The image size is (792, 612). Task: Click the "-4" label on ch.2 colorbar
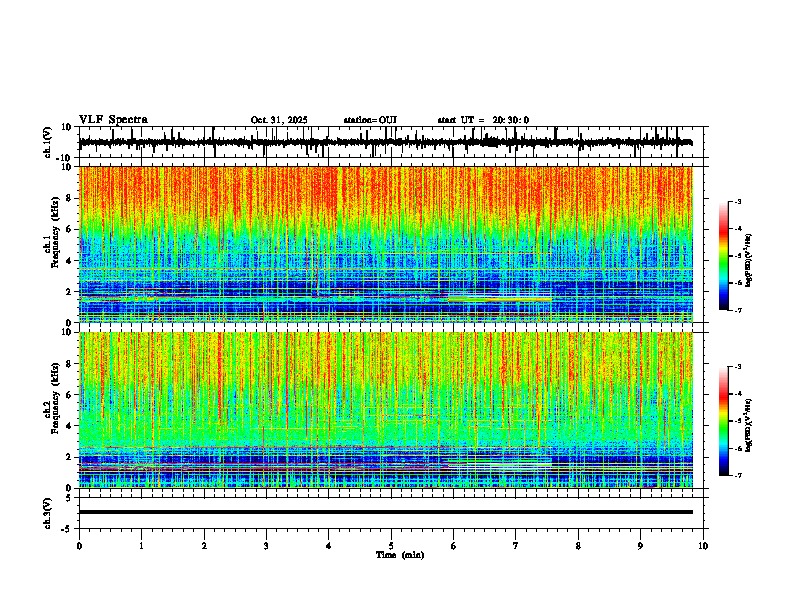click(x=737, y=394)
